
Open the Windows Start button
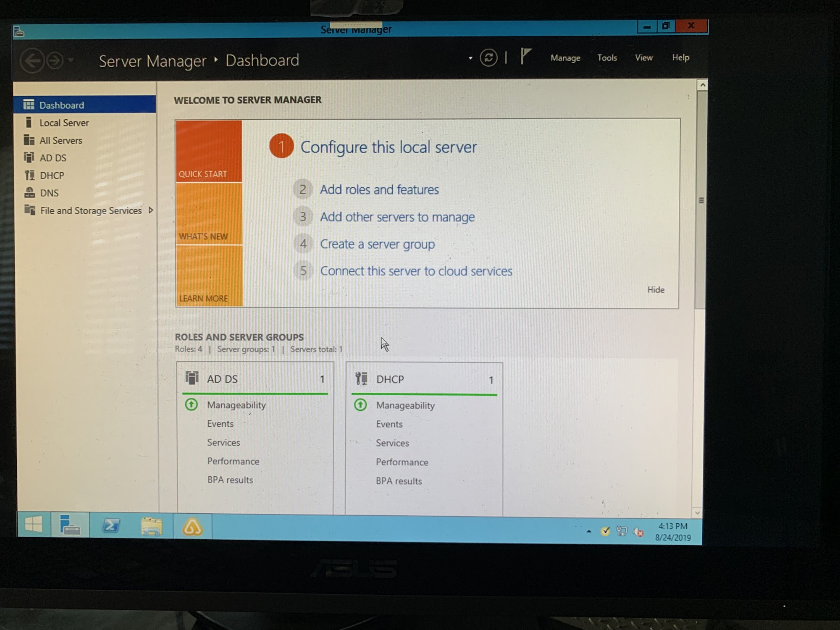(34, 525)
